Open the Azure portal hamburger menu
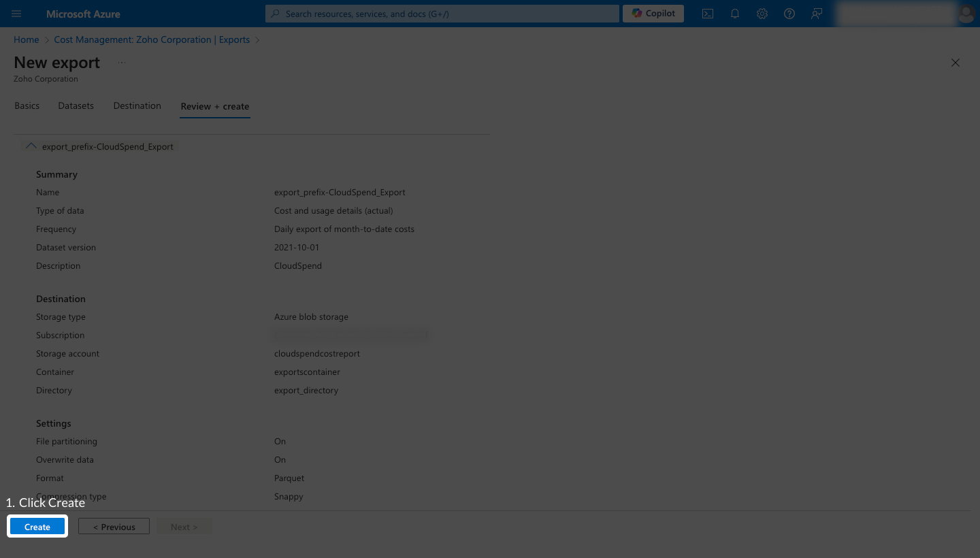This screenshot has height=558, width=980. click(17, 14)
